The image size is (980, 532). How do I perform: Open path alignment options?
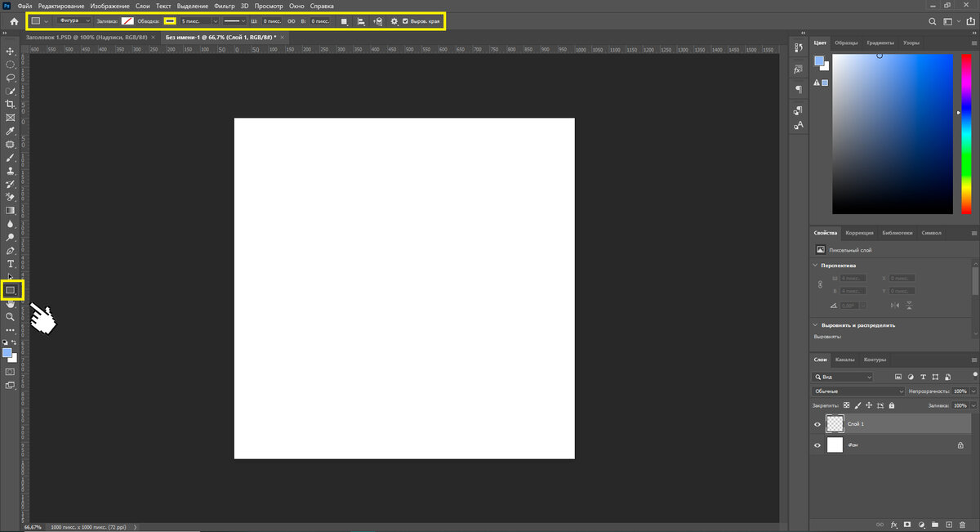click(x=361, y=21)
